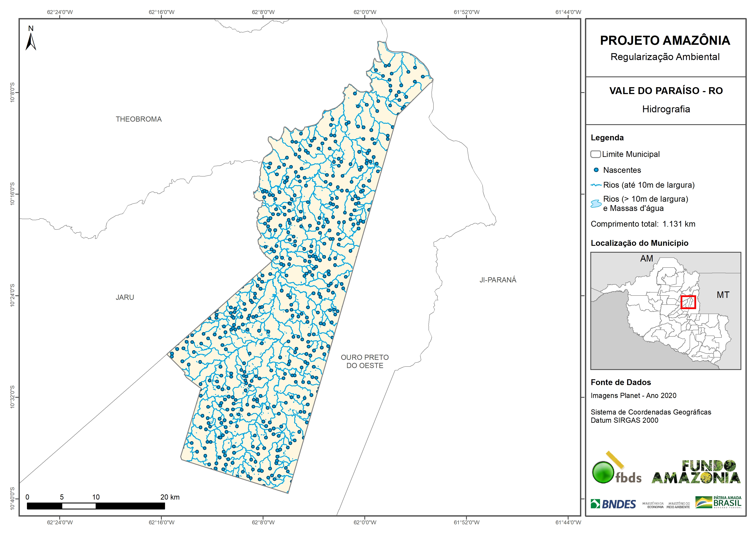The image size is (756, 534).
Task: Click the OURO PRETO DO OESTE label
Action: 365,361
